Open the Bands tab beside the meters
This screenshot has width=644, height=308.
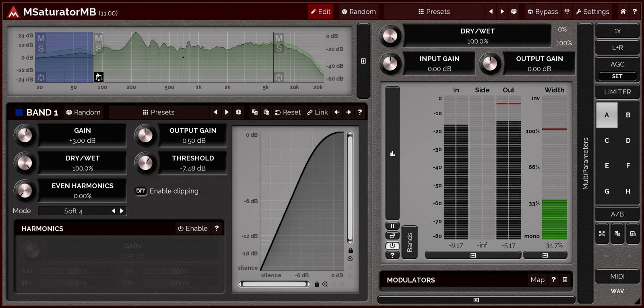[x=409, y=242]
